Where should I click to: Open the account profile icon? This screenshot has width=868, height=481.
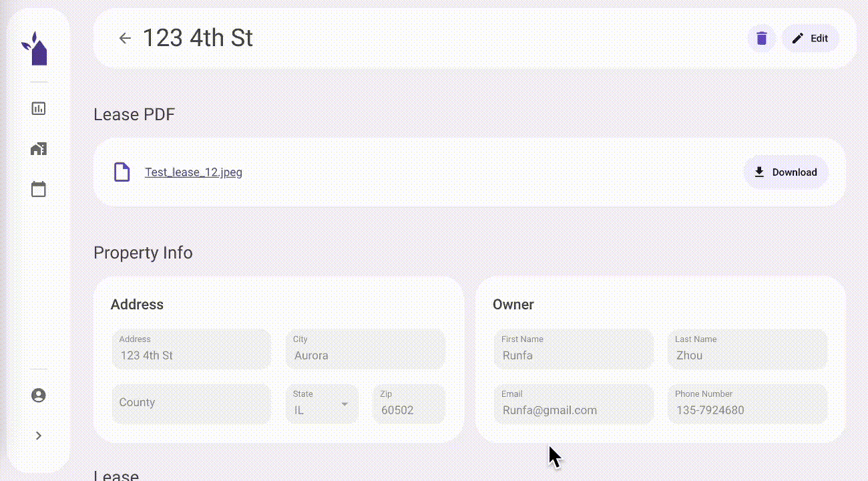coord(39,395)
